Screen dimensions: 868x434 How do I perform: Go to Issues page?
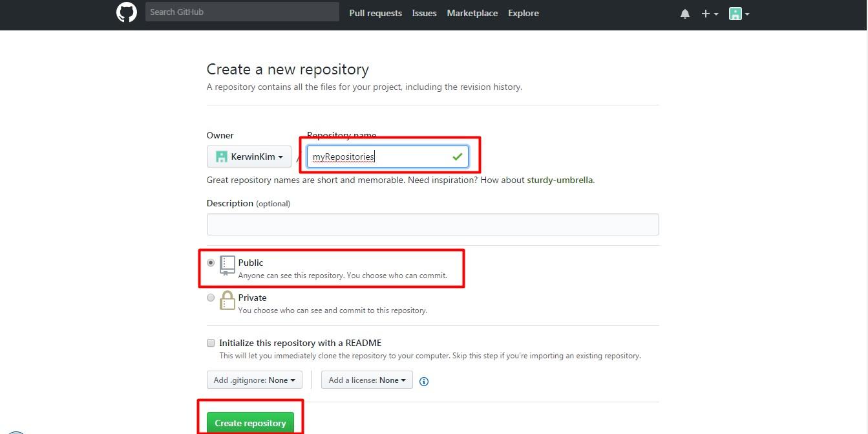424,13
